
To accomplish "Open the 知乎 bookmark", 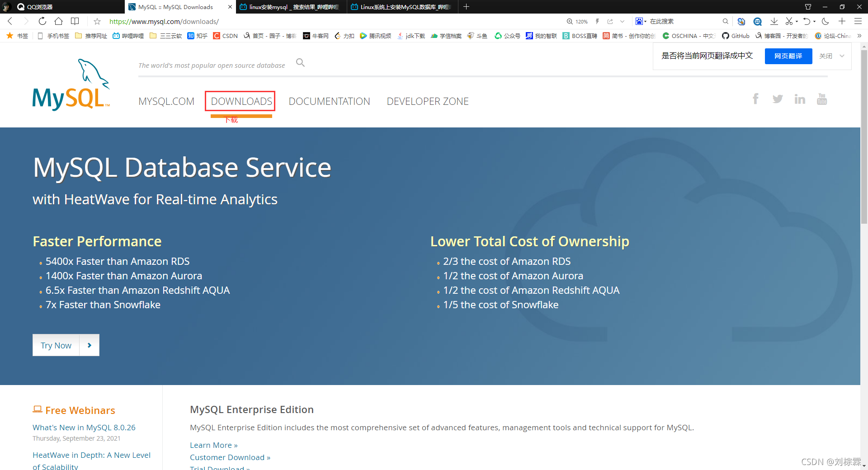I will point(198,36).
